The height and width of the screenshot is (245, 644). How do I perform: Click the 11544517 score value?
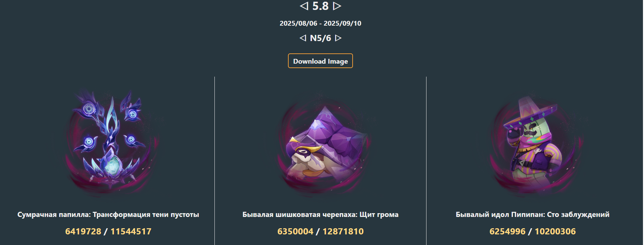coord(131,231)
